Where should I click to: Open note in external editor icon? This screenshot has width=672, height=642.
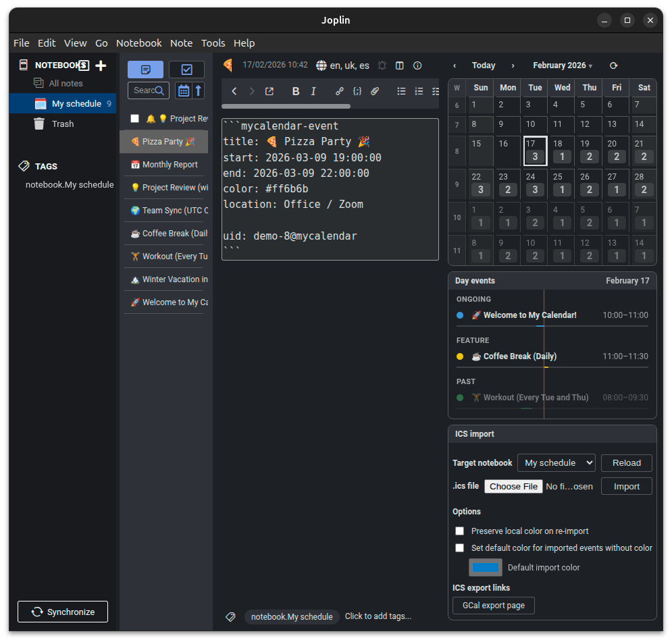269,90
